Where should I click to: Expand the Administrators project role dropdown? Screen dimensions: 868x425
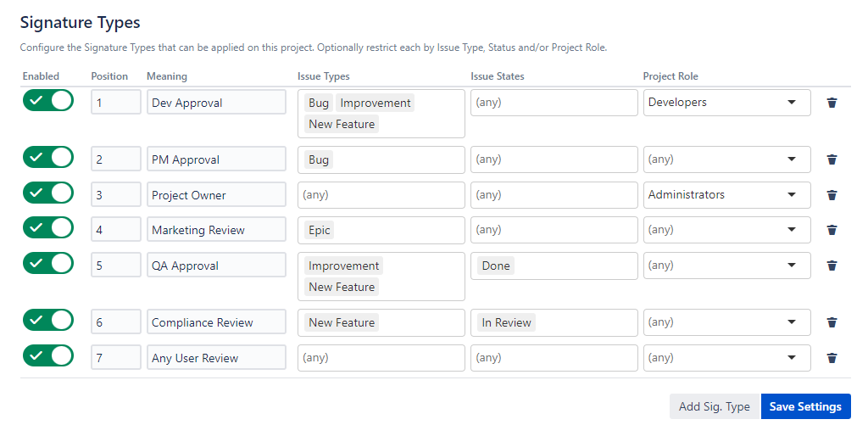tap(726, 195)
